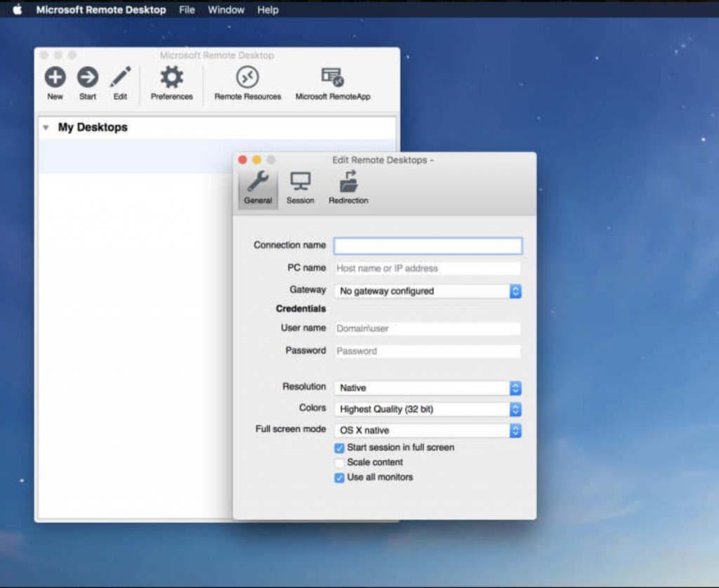Switch to the Session monitor icon

(x=300, y=183)
